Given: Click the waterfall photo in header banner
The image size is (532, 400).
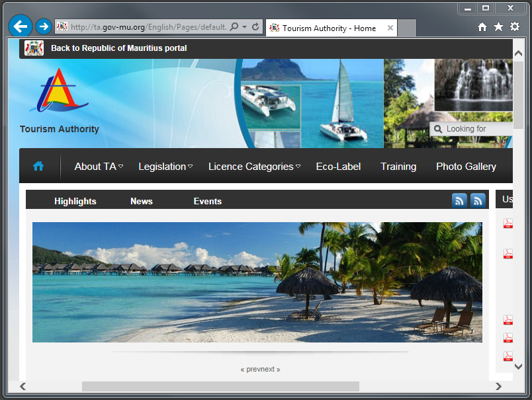Looking at the screenshot, I should click(474, 85).
